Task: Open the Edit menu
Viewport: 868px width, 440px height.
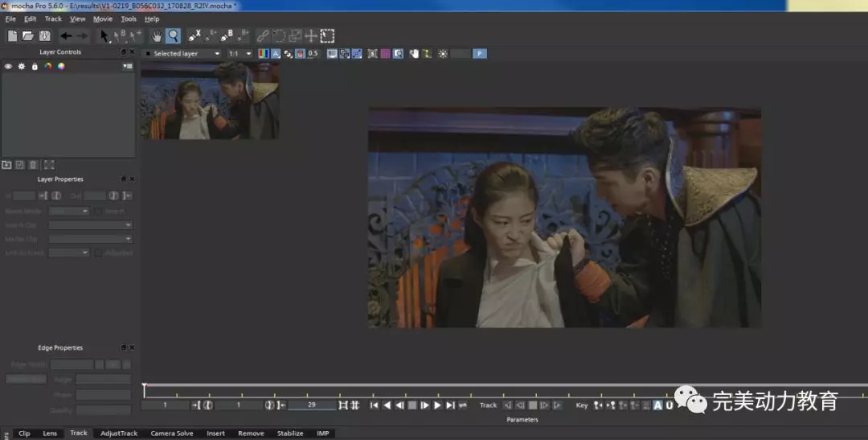Action: tap(30, 19)
